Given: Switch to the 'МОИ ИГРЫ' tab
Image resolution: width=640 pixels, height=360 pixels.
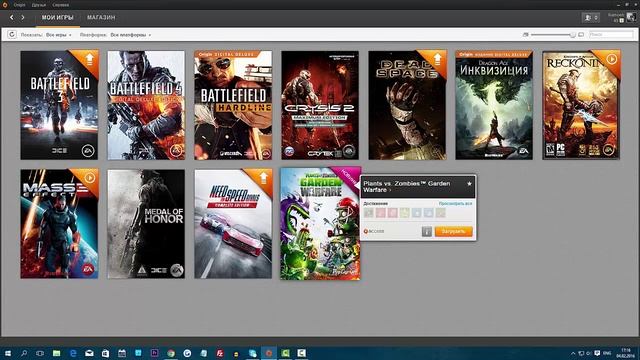Looking at the screenshot, I should [58, 18].
